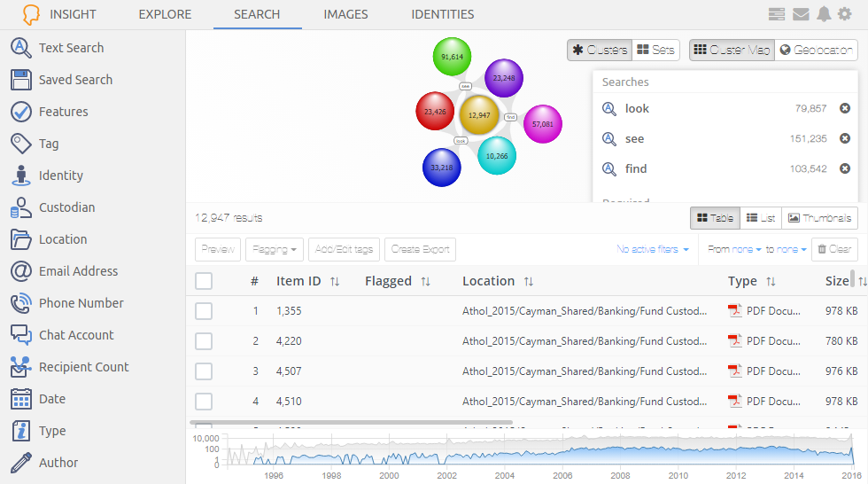Remove the 'look' search with its X icon
This screenshot has height=484, width=868.
(x=845, y=109)
